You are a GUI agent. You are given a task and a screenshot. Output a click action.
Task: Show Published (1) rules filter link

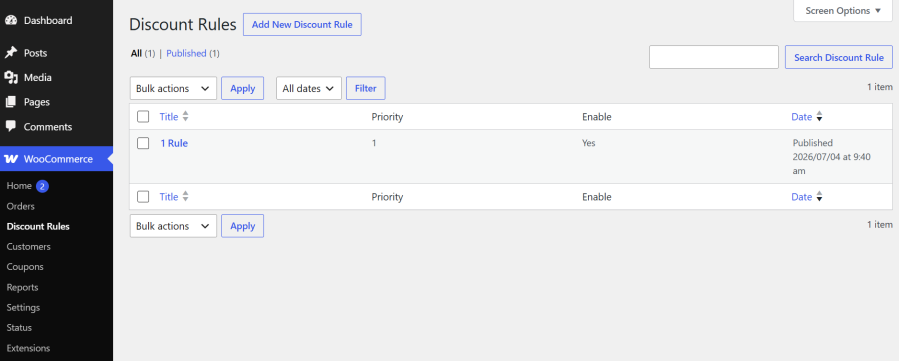coord(193,53)
